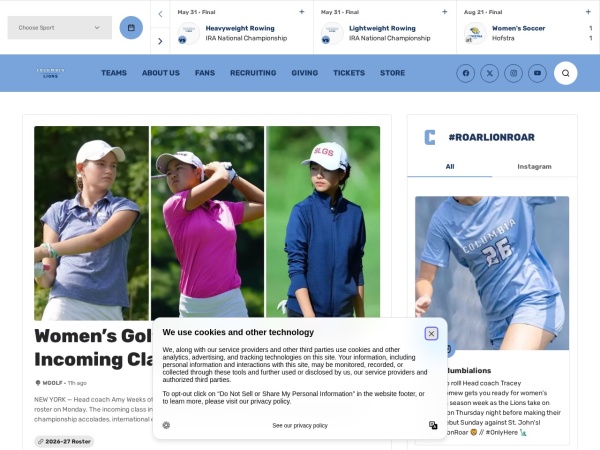
Task: Click the Hofstra opponent logo
Action: pos(475,33)
